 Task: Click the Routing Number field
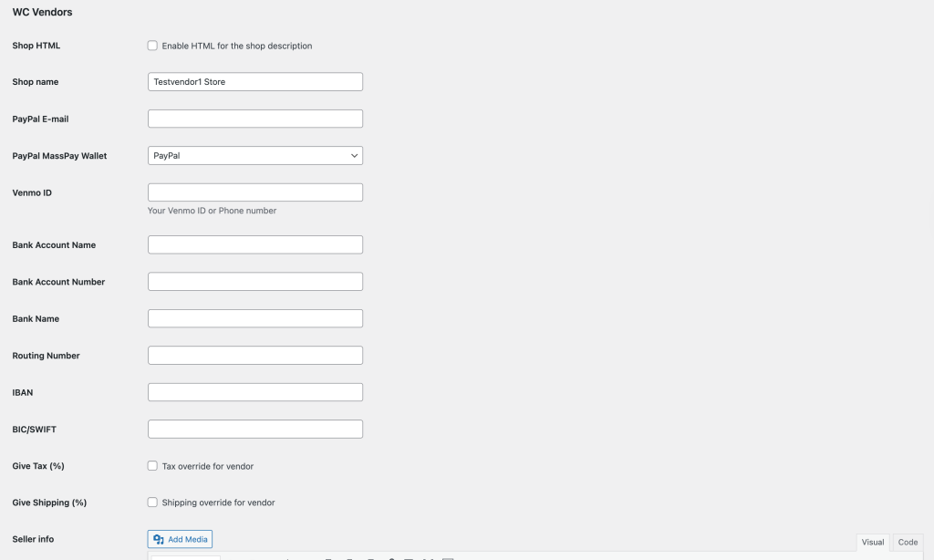coord(255,356)
